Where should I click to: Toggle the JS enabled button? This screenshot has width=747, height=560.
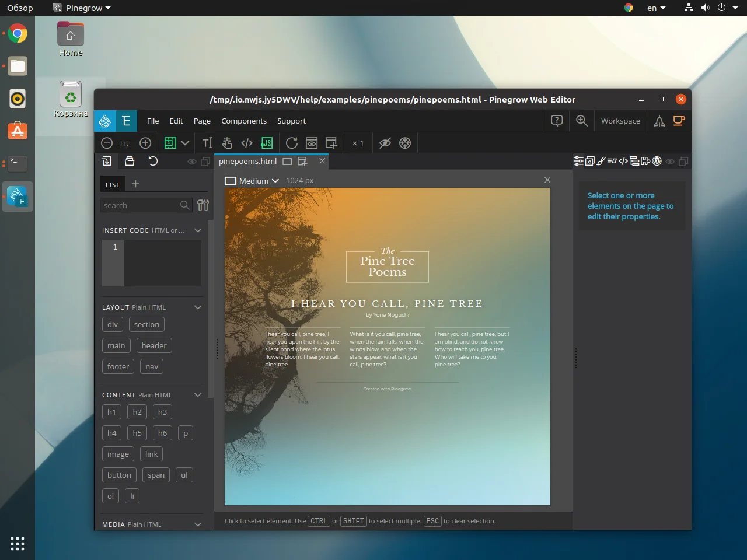[x=267, y=143]
